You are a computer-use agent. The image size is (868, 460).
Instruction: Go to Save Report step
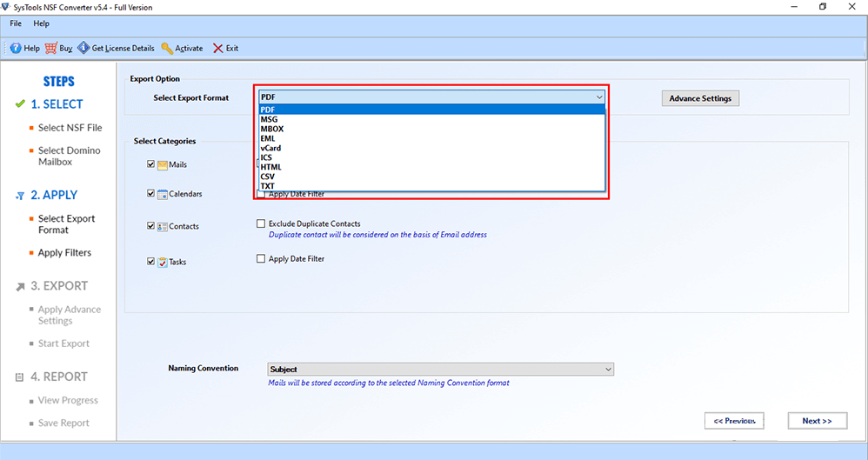[63, 423]
